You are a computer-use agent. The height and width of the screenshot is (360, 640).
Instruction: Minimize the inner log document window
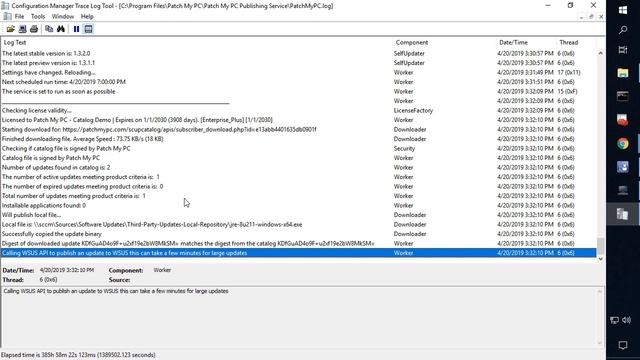pos(581,17)
